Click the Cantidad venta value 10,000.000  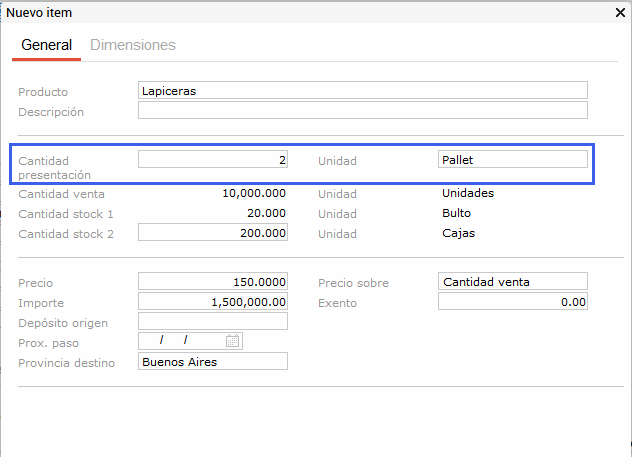pos(253,193)
